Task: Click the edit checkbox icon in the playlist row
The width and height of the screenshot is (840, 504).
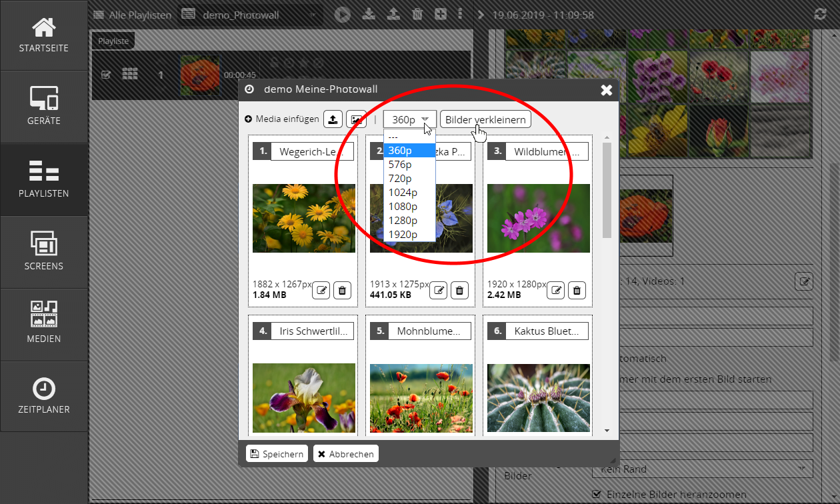Action: coord(105,75)
